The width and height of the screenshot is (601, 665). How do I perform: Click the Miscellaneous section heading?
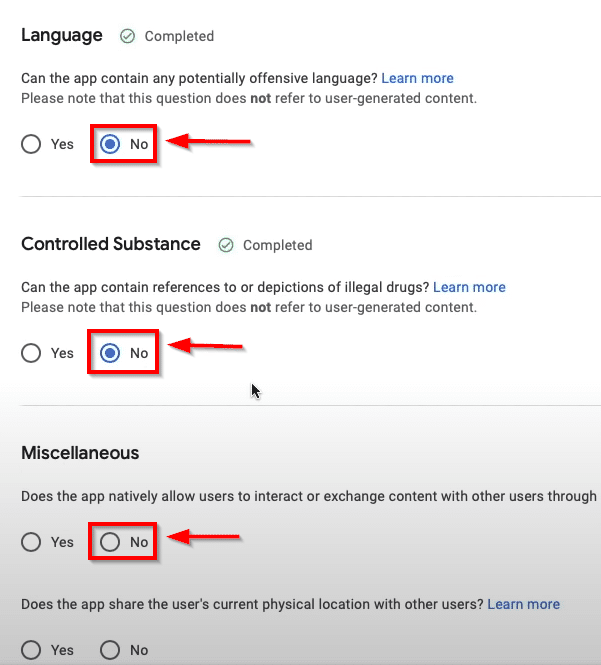tap(80, 453)
